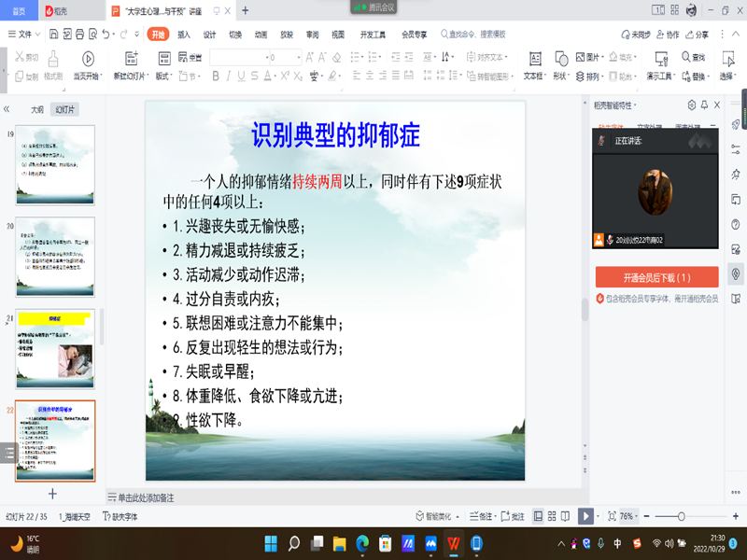Viewport: 747px width, 560px height.
Task: Click the rocket icon in right sidebar
Action: point(736,124)
